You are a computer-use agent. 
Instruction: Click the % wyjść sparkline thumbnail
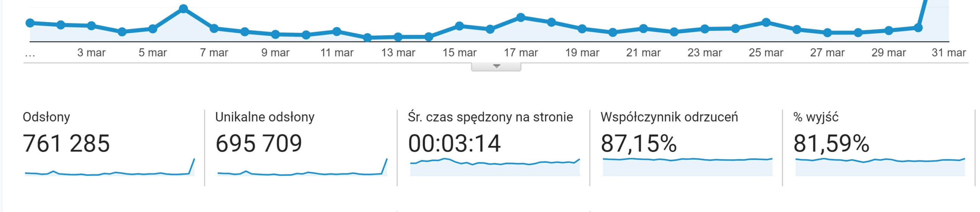click(880, 167)
